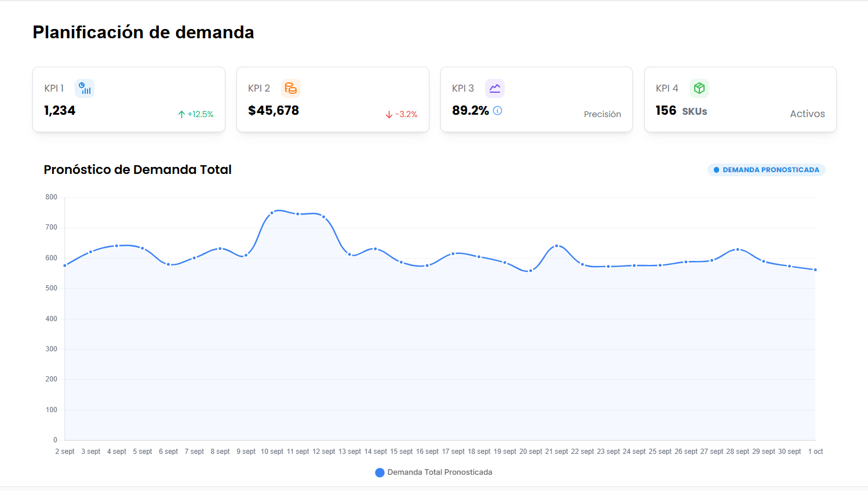This screenshot has width=868, height=491.
Task: Click the Planificación de demanda title
Action: (x=143, y=32)
